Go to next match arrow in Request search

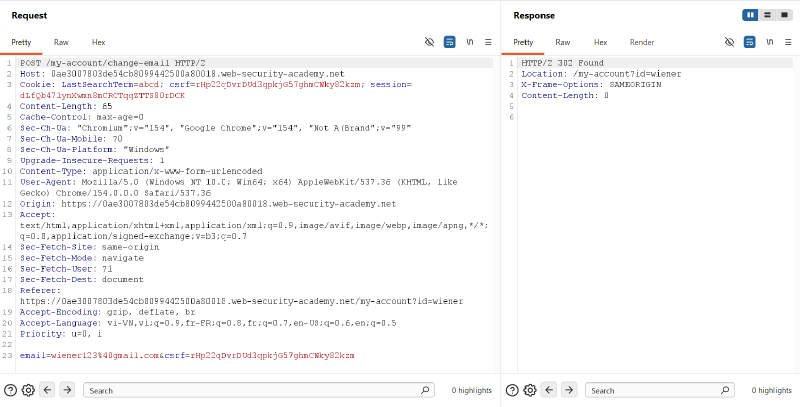point(67,390)
